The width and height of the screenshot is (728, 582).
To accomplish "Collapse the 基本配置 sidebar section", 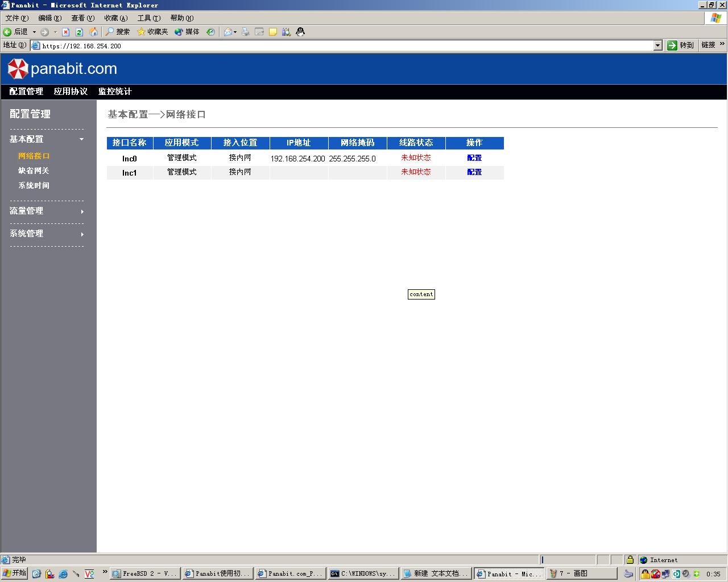I will click(47, 139).
